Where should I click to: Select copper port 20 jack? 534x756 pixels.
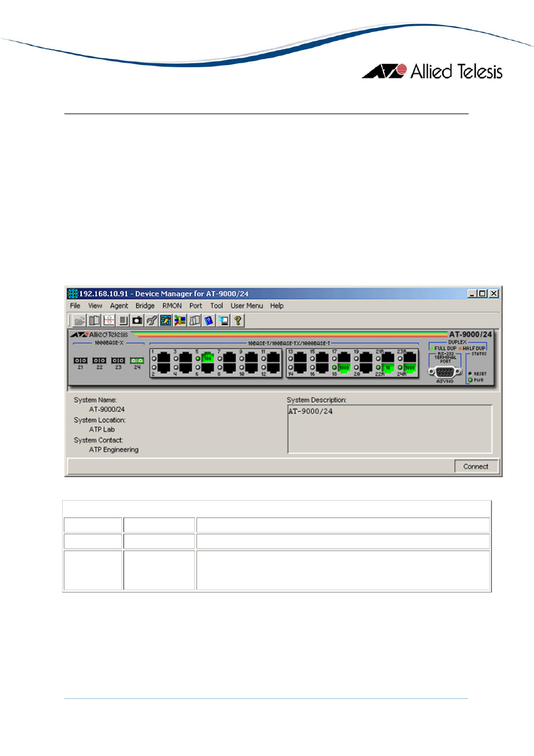366,367
